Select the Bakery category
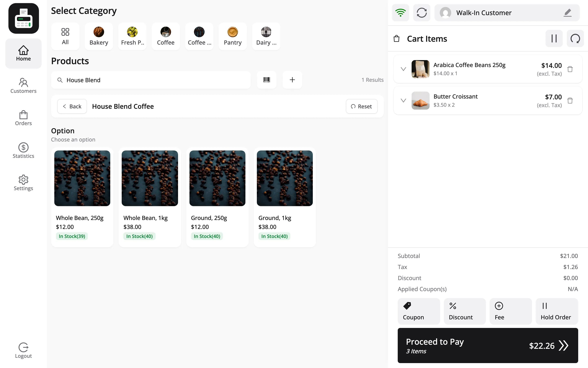588x368 pixels. 99,37
